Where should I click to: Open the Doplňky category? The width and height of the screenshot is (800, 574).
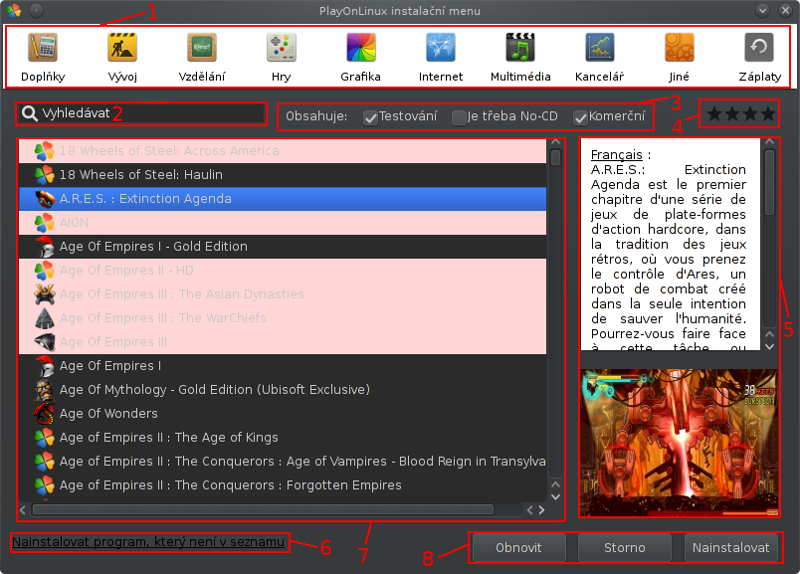tap(43, 57)
